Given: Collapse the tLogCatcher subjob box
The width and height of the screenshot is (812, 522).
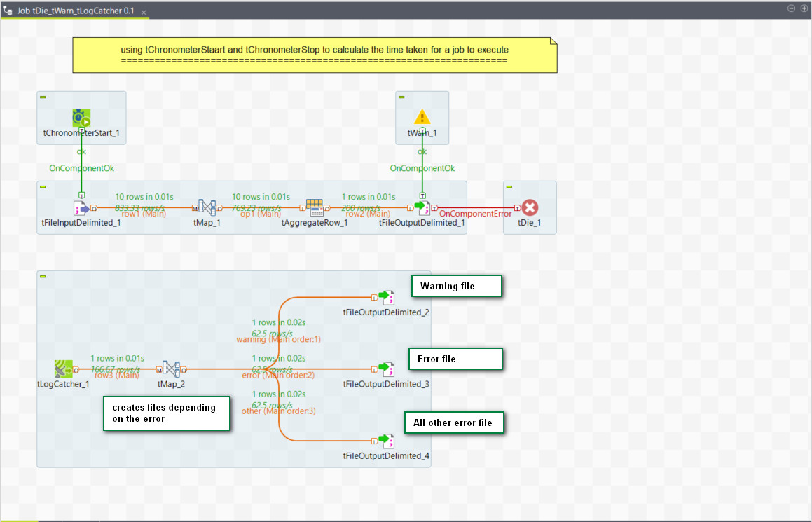Looking at the screenshot, I should tap(43, 277).
